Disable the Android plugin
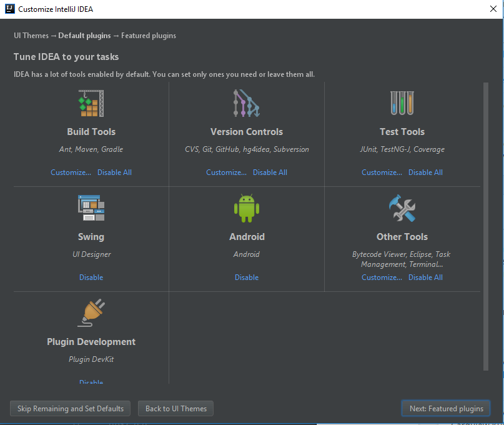504x425 pixels. pos(247,277)
